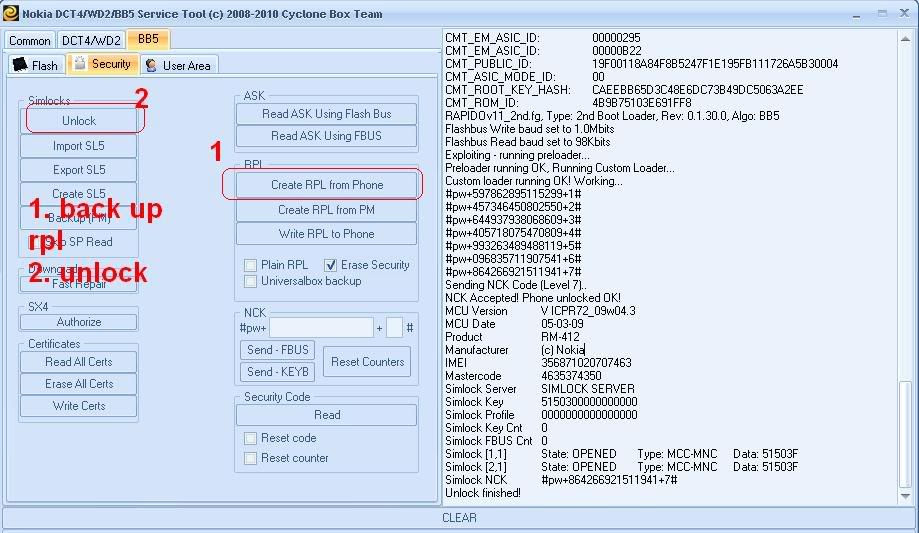Click the Simlock Key value line
Viewport: 919px width, 533px height.
[541, 402]
